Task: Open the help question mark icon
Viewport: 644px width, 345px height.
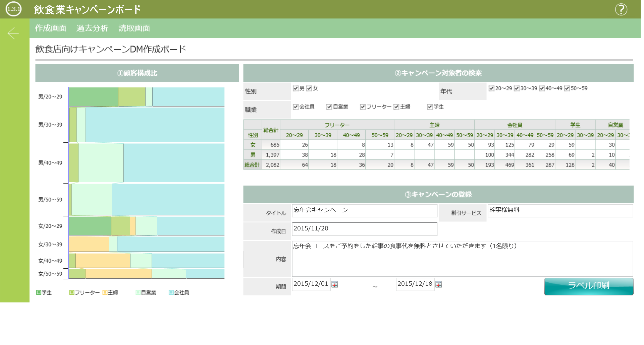Action: [x=621, y=9]
